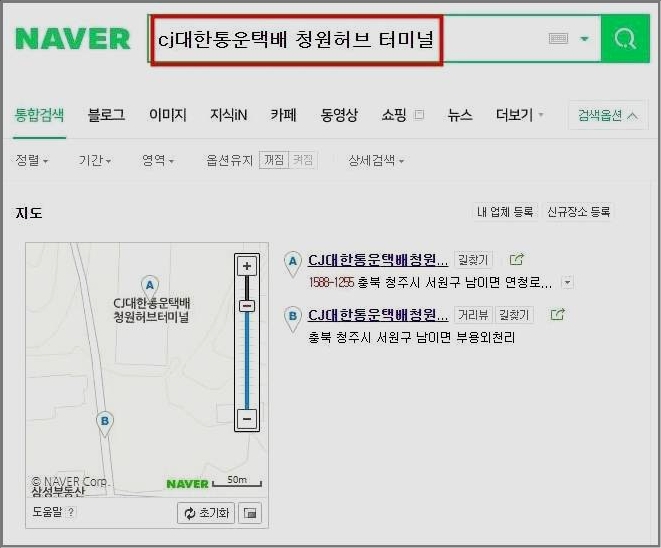The image size is (661, 548).
Task: Click the green search magnifier button
Action: point(625,38)
